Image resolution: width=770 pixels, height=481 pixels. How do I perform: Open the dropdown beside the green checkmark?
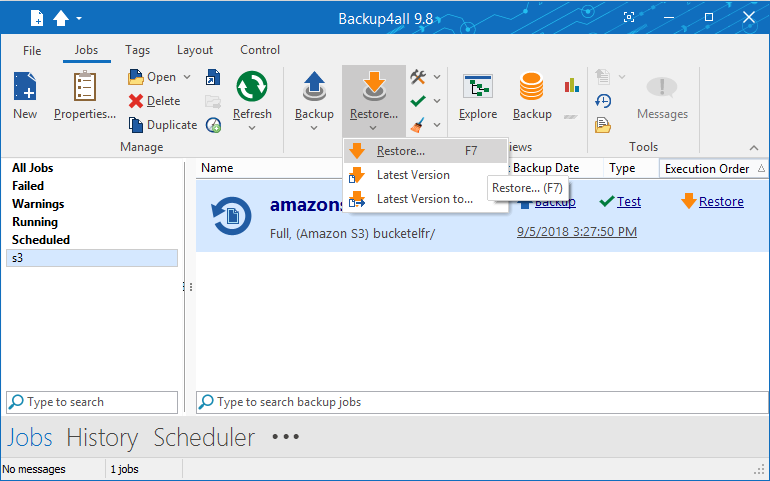437,101
